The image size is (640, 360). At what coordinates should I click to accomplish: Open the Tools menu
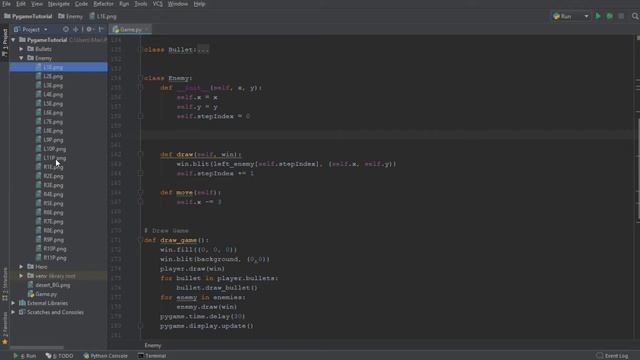(141, 4)
